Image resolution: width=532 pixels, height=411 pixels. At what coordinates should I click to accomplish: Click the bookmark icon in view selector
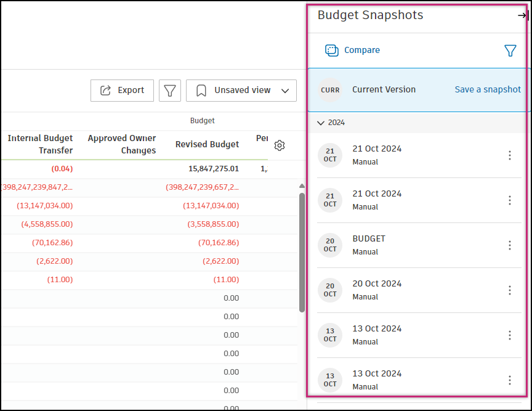[201, 91]
